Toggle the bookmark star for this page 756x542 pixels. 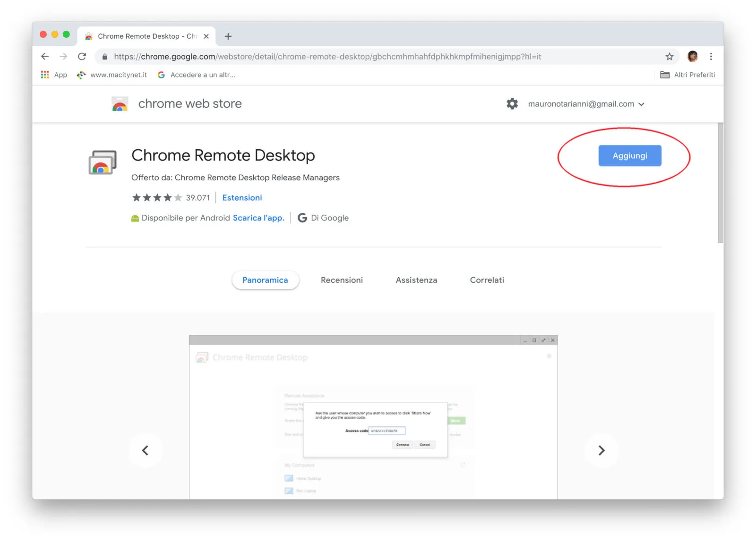tap(670, 56)
